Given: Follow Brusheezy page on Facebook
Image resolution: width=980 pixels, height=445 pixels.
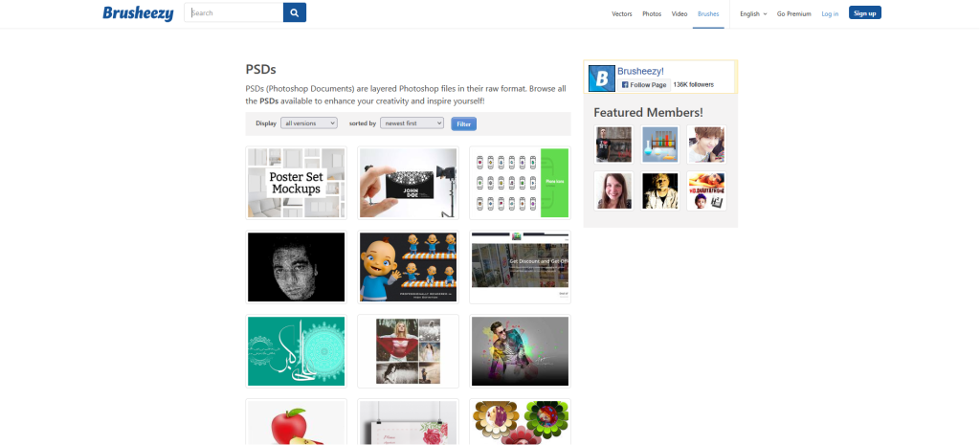Looking at the screenshot, I should point(644,85).
